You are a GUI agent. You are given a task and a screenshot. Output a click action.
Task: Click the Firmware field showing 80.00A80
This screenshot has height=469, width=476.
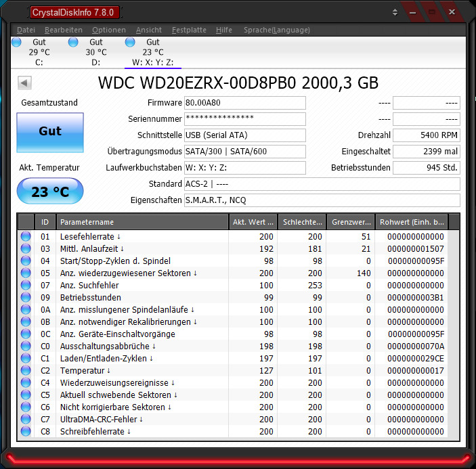tap(245, 103)
